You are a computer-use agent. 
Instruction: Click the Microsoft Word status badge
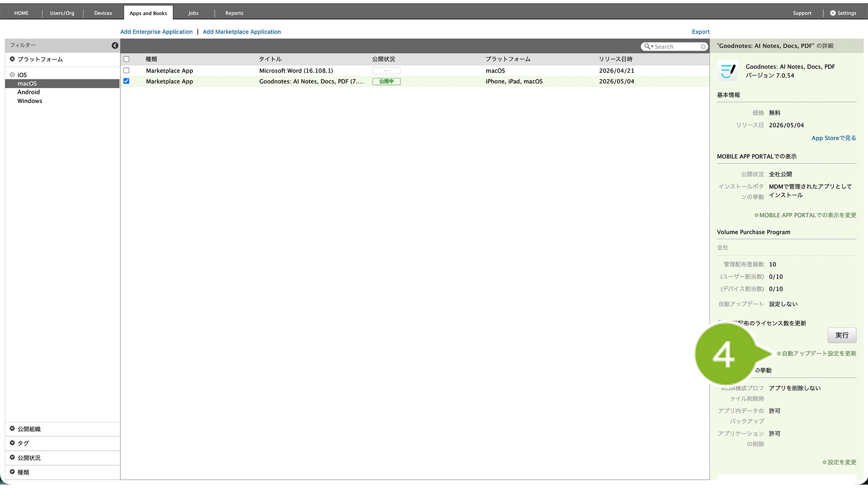point(386,71)
